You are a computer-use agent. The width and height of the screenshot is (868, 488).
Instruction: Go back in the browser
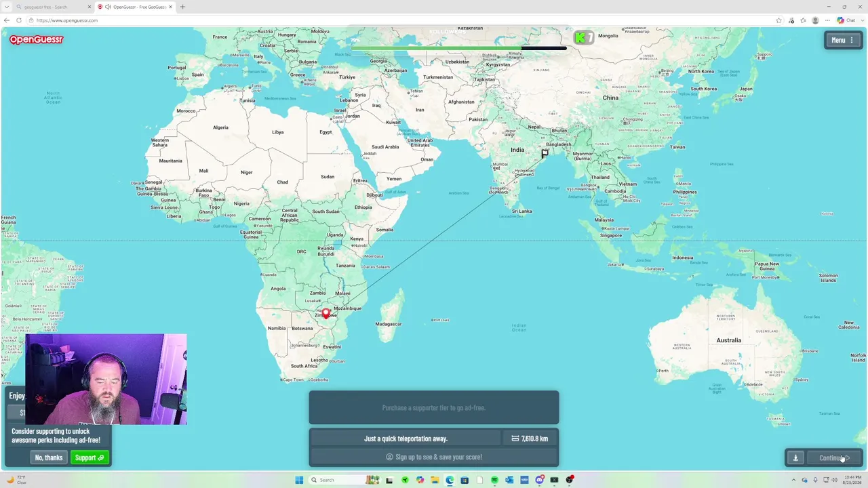[7, 20]
